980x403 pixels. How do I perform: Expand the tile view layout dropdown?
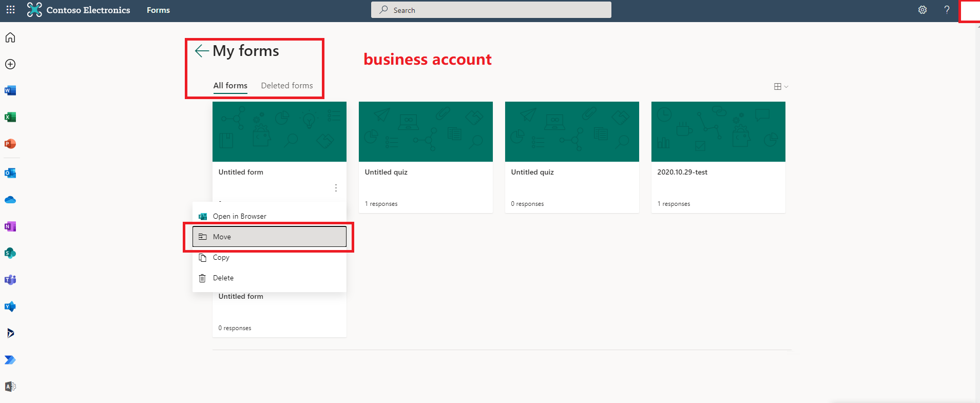click(x=781, y=87)
